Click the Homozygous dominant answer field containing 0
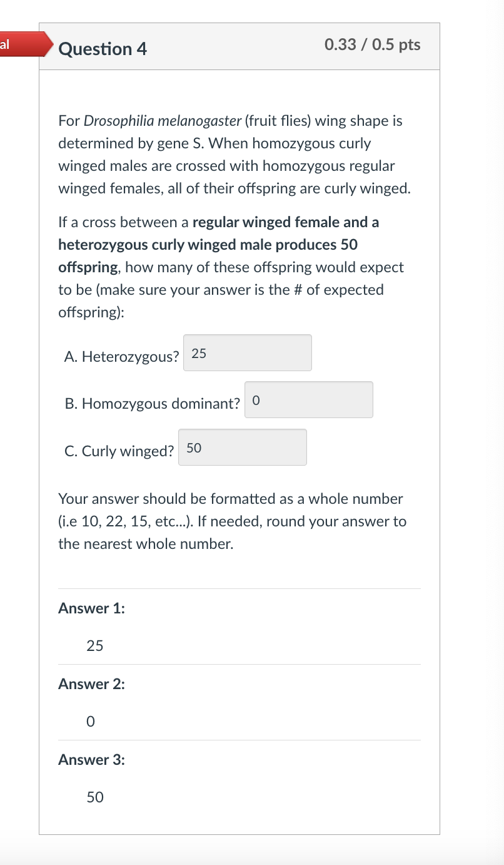This screenshot has height=865, width=504. tap(308, 399)
